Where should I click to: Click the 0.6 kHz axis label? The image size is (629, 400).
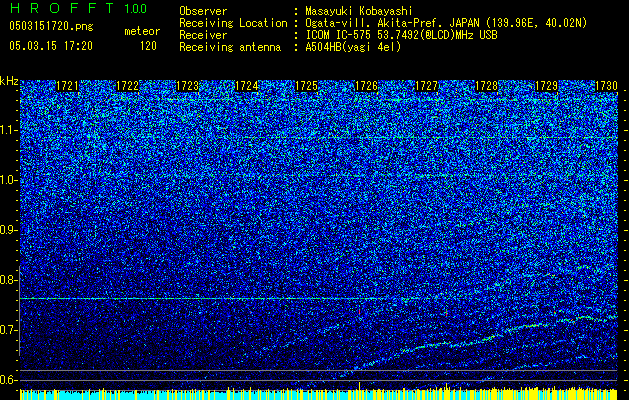pos(8,380)
